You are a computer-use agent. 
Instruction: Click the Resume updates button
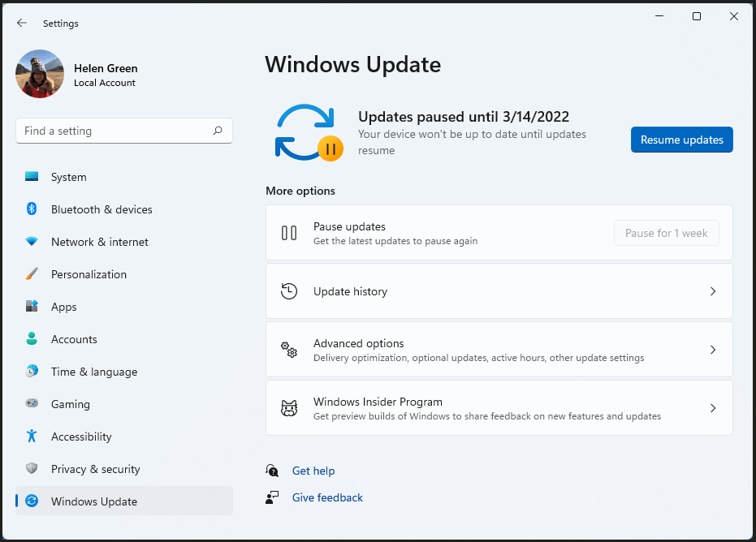point(682,140)
